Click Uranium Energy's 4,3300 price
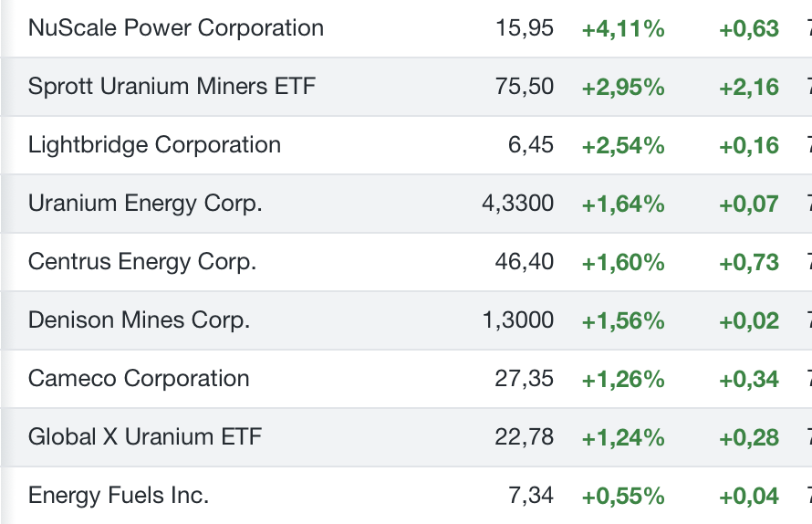Image resolution: width=812 pixels, height=524 pixels. click(517, 204)
